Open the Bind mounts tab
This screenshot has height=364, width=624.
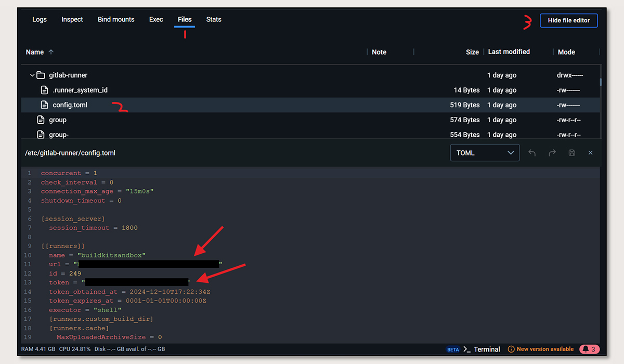[116, 19]
